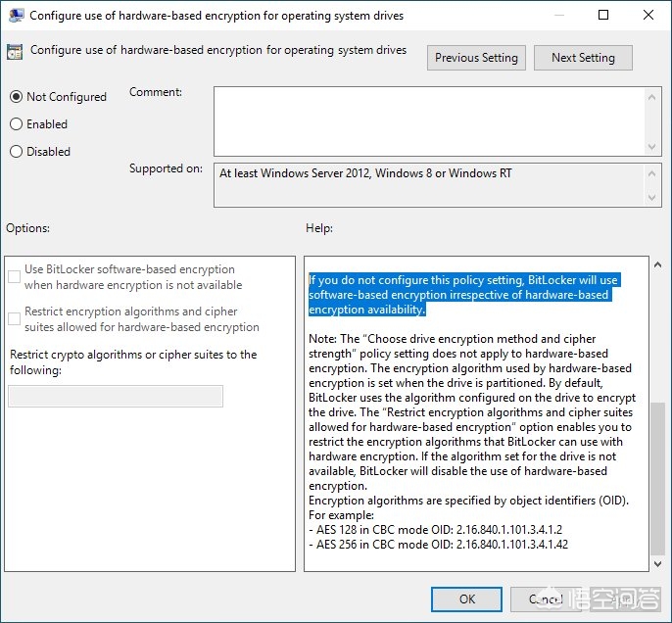Click the Help pane scrollbar thumb
The image size is (672, 623).
point(658,478)
